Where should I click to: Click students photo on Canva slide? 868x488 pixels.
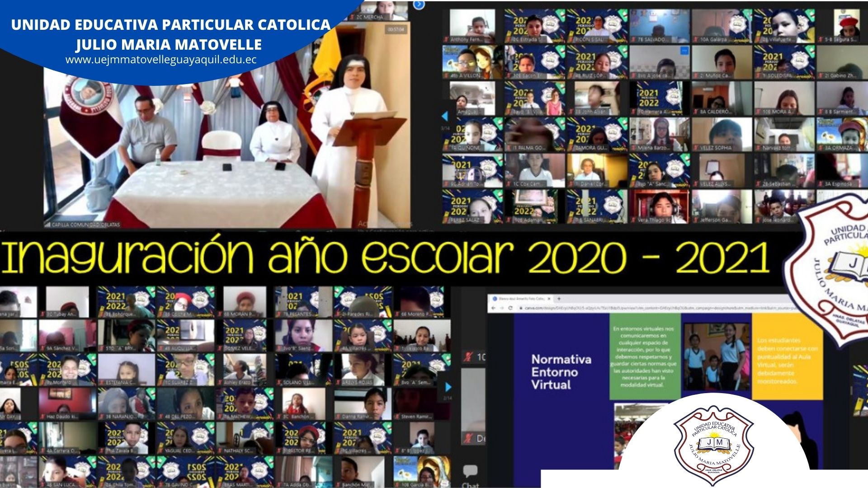coord(717,357)
